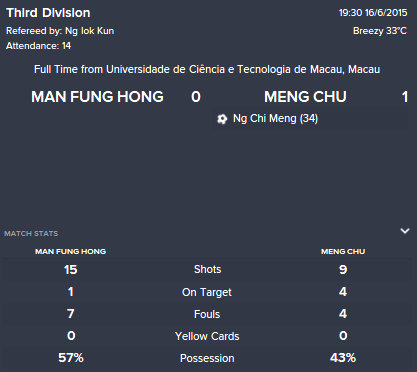Image resolution: width=417 pixels, height=372 pixels.
Task: Open the Man Fung Hong team name in the scoreline
Action: tap(97, 97)
